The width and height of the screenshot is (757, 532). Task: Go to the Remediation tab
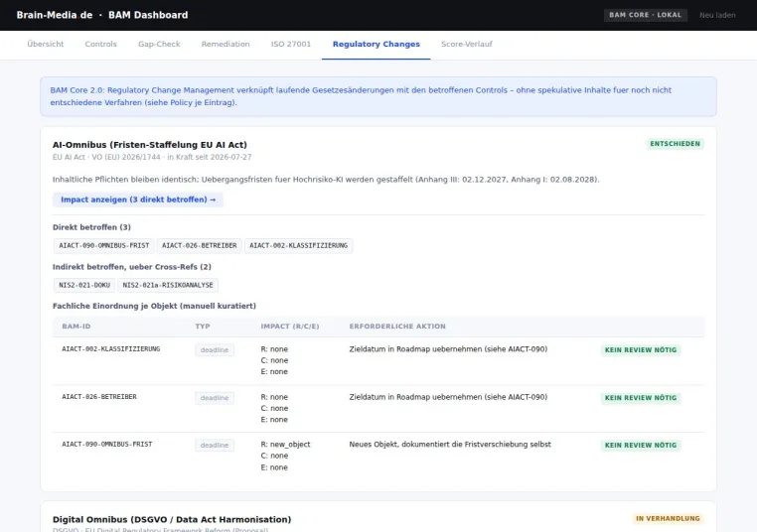tap(226, 44)
